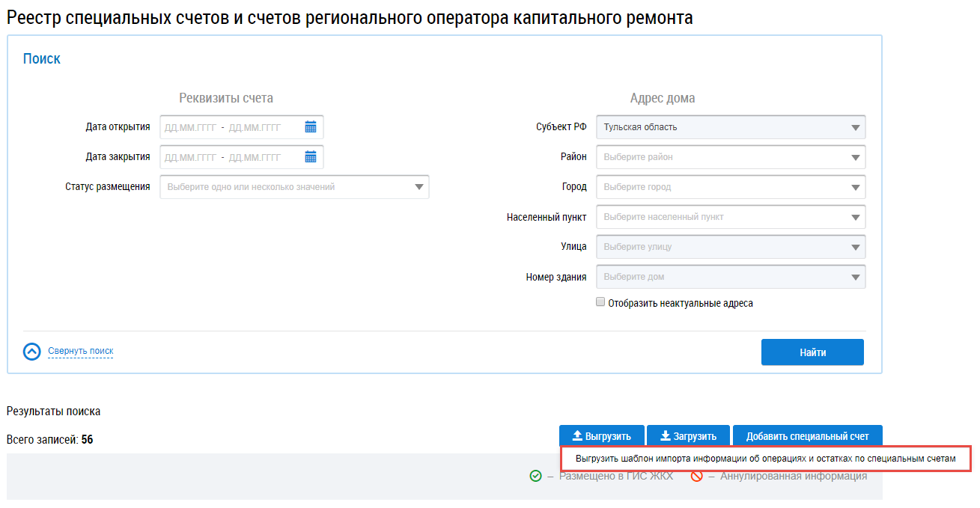The width and height of the screenshot is (980, 508).
Task: Expand the Город dropdown
Action: coord(731,187)
